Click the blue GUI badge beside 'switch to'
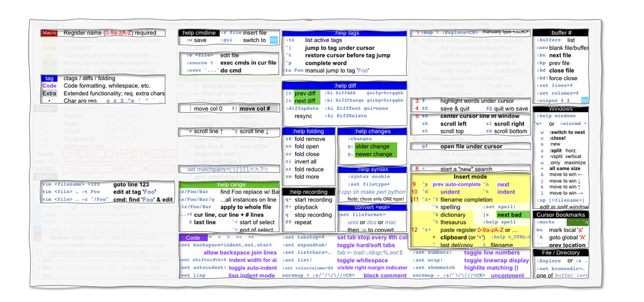Viewport: 644px width, 302px height. [x=274, y=40]
